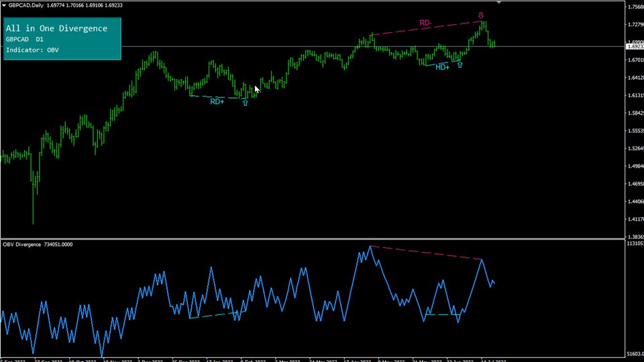
Task: Click the 1.75680 level on price axis
Action: point(634,7)
